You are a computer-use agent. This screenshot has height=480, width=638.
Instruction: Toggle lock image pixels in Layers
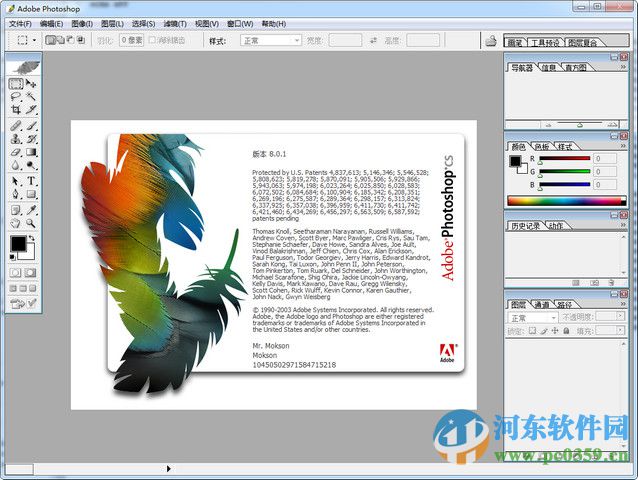(544, 331)
